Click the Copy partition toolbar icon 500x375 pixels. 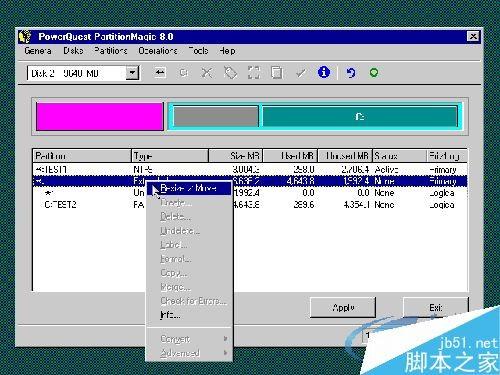[277, 72]
